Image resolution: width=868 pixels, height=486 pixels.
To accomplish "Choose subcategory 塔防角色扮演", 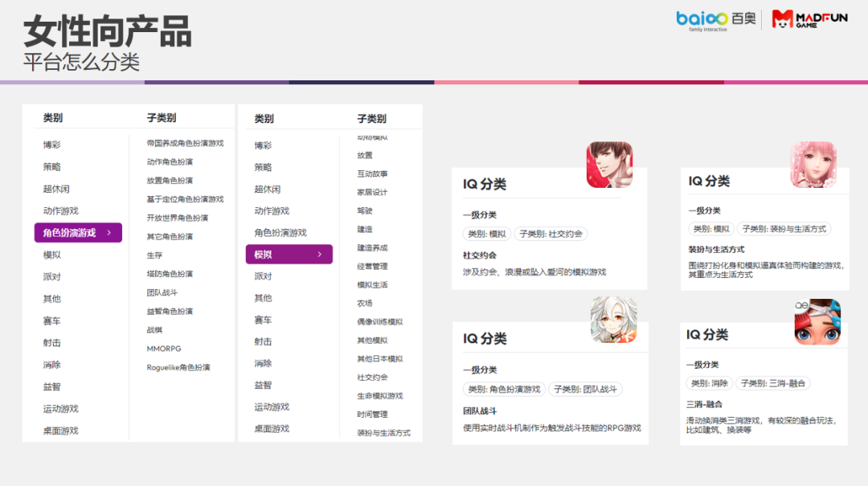I will click(170, 274).
